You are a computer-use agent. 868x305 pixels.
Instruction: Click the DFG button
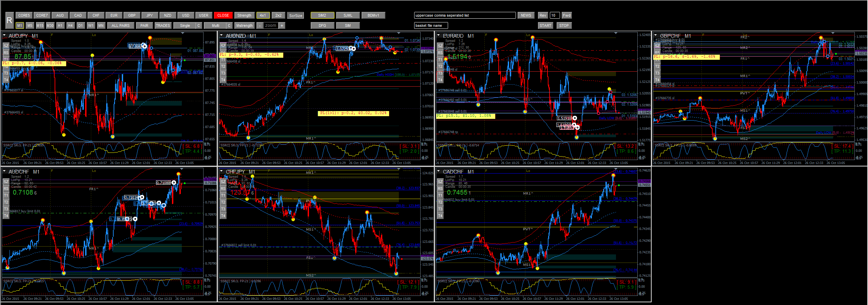click(x=322, y=25)
